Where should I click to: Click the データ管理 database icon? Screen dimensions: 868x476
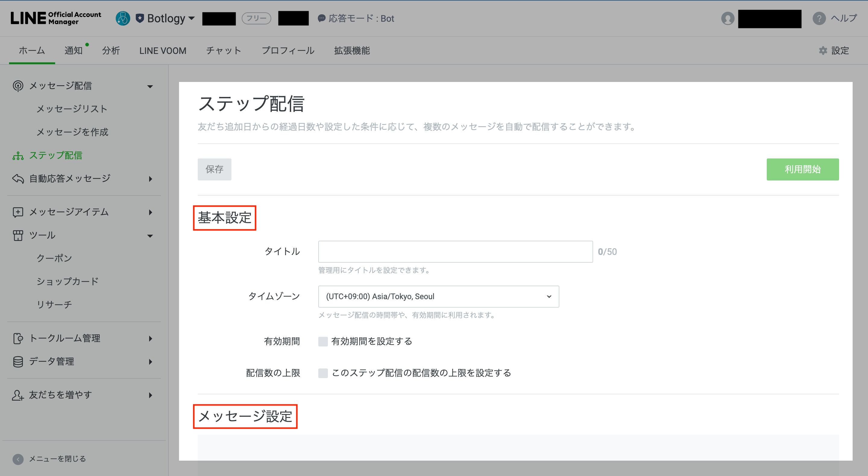(x=18, y=362)
